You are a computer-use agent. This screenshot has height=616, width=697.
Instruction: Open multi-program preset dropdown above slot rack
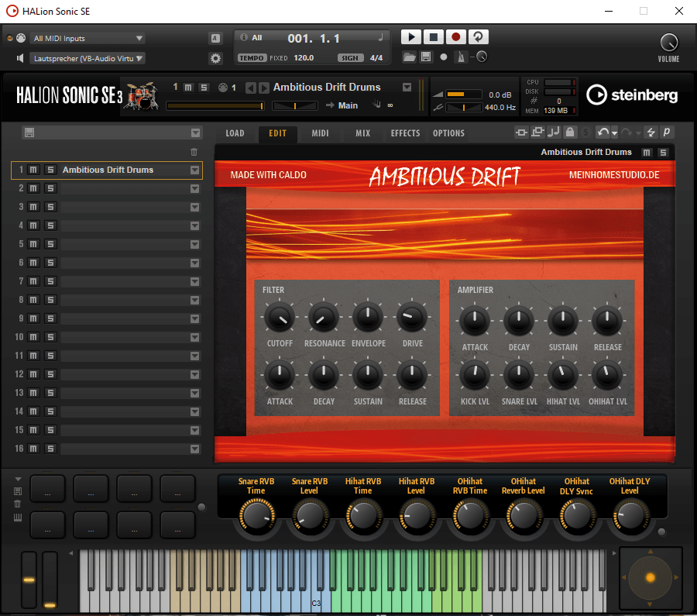[x=196, y=133]
